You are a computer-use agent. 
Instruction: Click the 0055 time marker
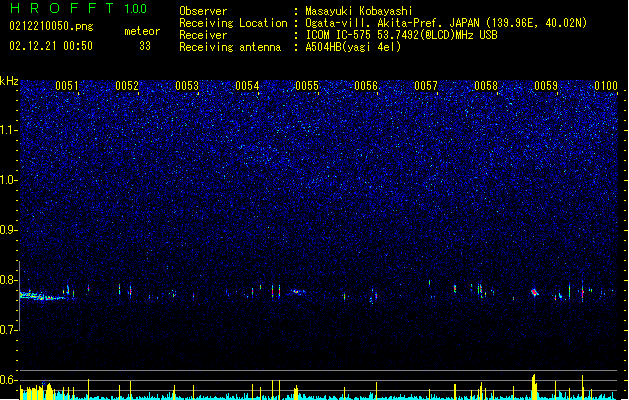[307, 86]
